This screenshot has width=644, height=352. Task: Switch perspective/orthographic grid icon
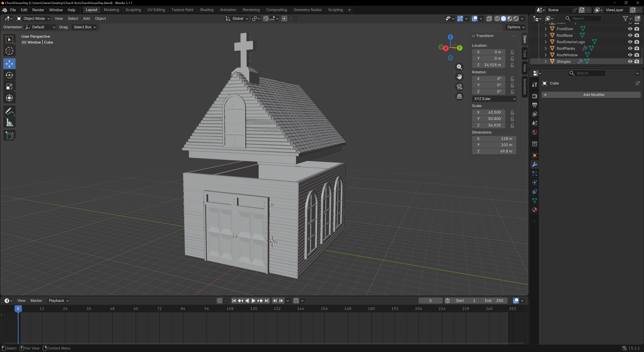(x=459, y=96)
